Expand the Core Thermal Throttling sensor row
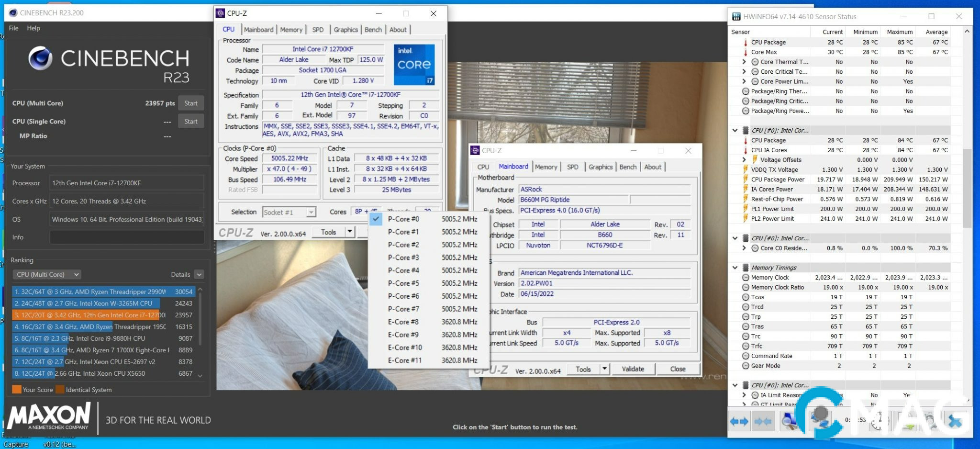 pyautogui.click(x=744, y=62)
